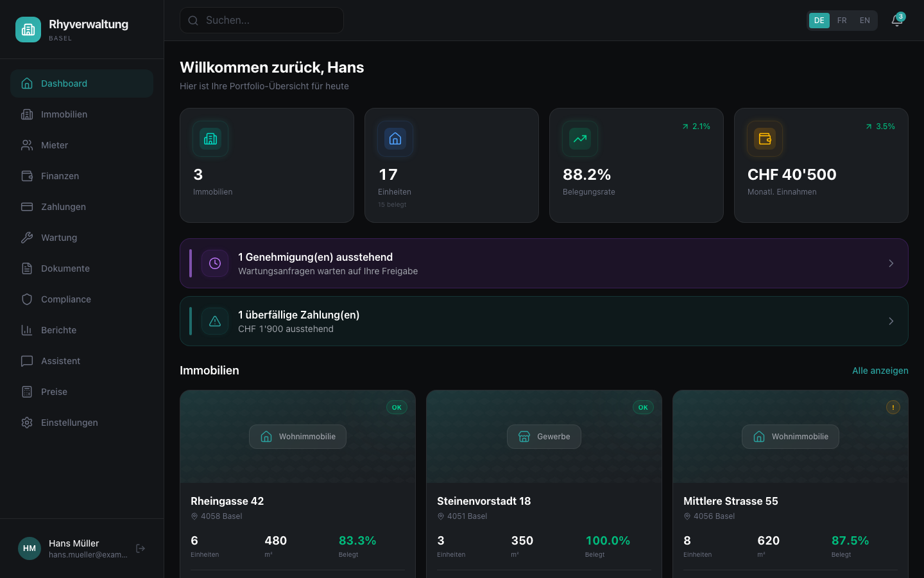This screenshot has height=578, width=924.
Task: Click the wallet icon on monthly income card
Action: 765,139
